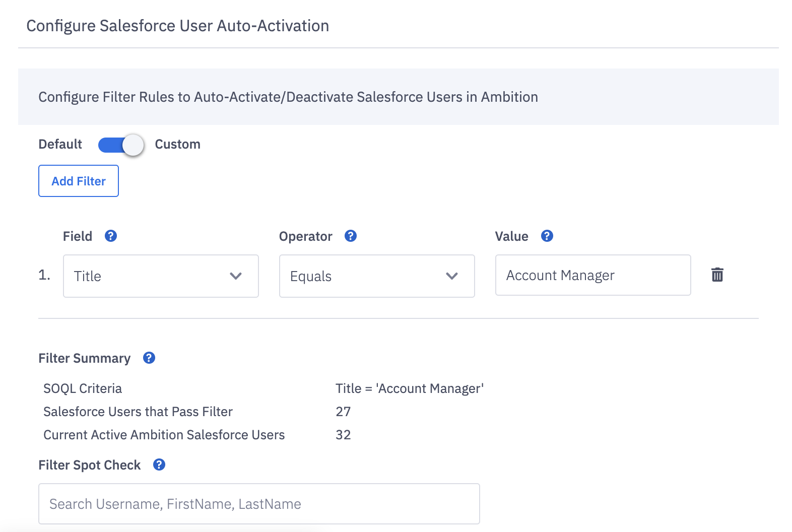Click the Add Filter button
792x532 pixels.
click(79, 181)
